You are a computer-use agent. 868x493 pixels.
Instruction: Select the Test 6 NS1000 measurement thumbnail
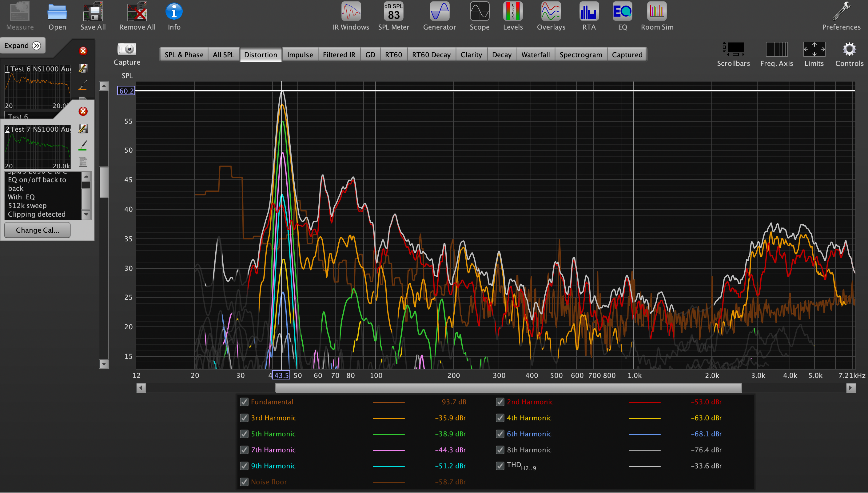click(x=38, y=87)
